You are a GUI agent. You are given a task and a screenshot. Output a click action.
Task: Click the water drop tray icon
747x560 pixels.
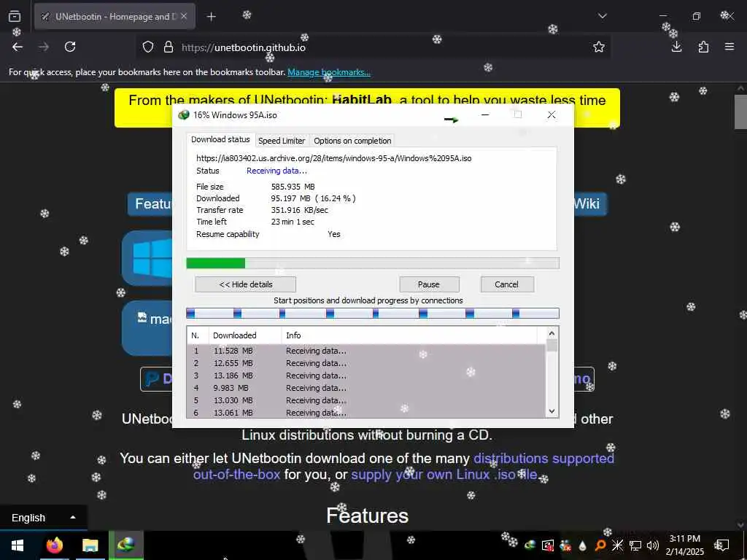point(583,545)
